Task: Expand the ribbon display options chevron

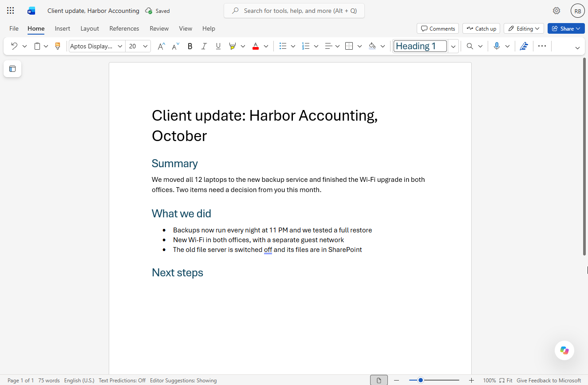Action: (x=577, y=47)
